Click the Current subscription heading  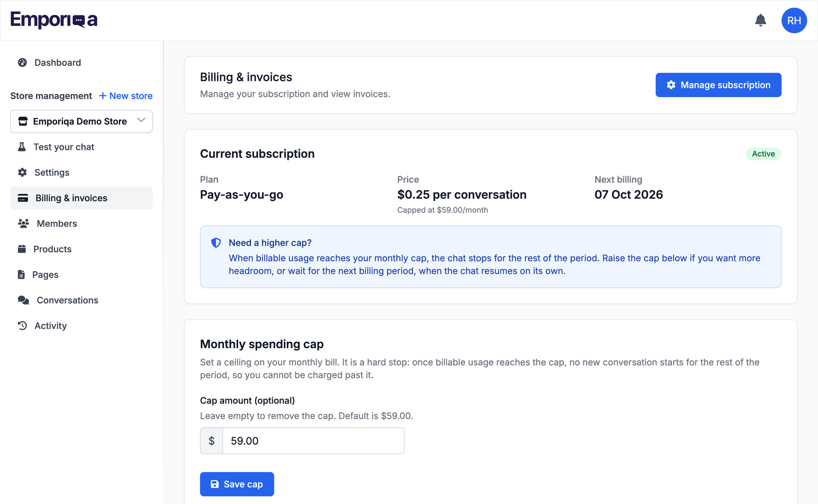pyautogui.click(x=257, y=154)
